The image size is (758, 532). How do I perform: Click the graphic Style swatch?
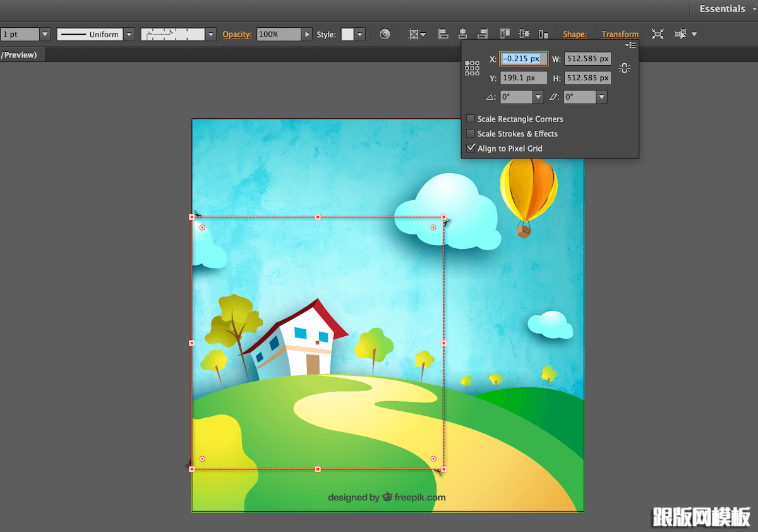(x=347, y=34)
